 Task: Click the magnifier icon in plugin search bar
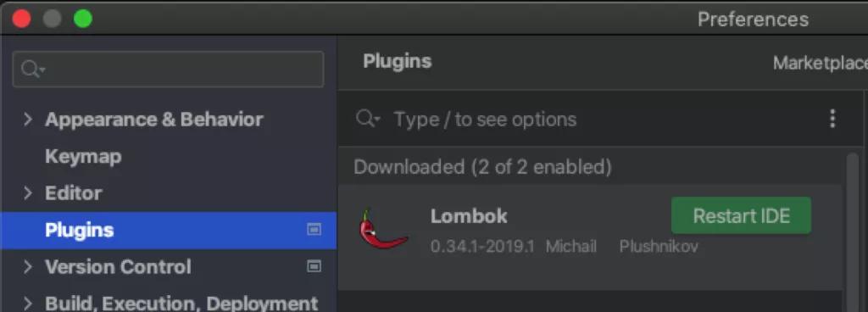tap(369, 119)
